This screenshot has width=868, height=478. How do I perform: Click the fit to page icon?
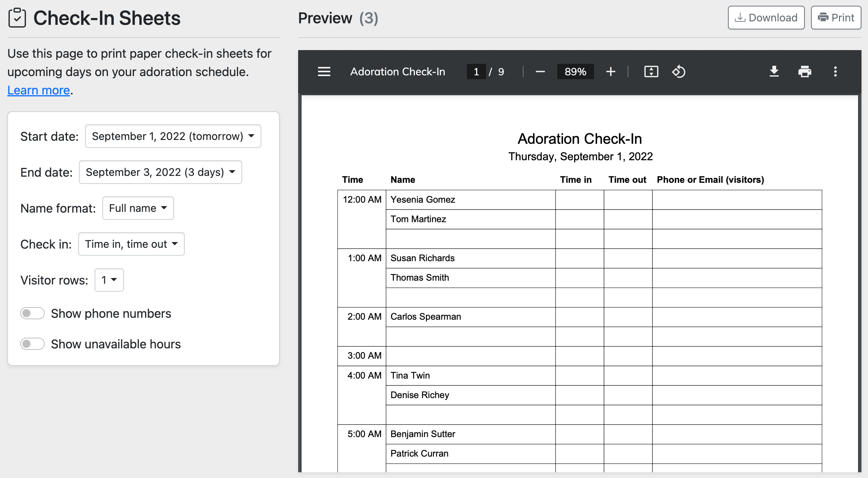(651, 72)
